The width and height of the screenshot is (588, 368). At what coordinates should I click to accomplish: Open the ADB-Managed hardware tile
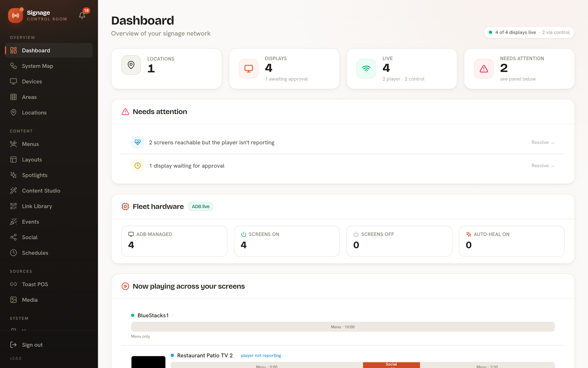point(174,241)
